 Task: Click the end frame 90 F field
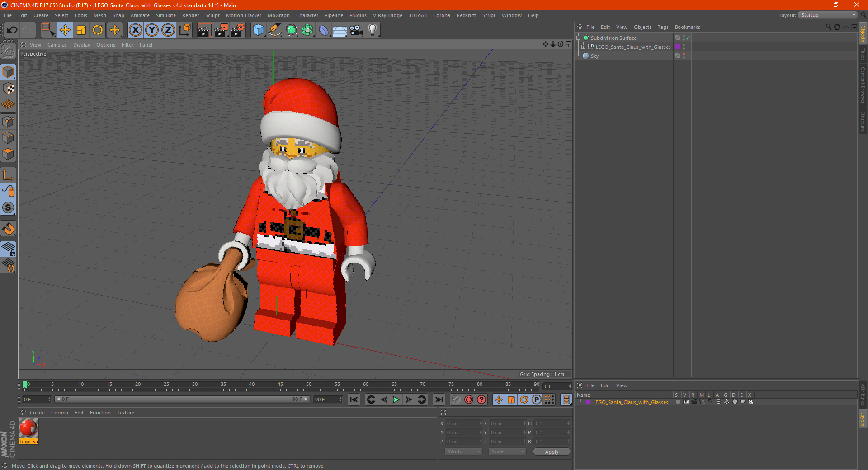[328, 399]
